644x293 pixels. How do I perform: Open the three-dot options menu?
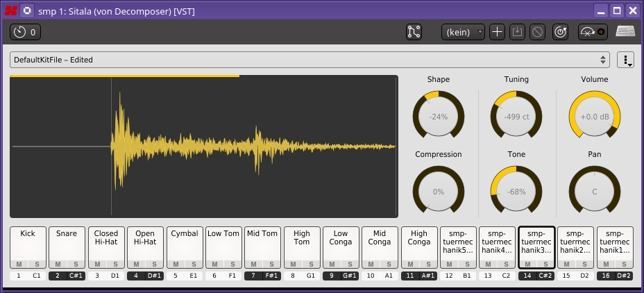click(625, 60)
